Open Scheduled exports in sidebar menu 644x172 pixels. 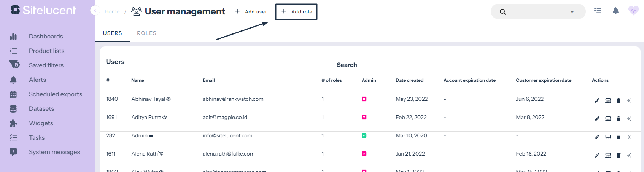[56, 94]
